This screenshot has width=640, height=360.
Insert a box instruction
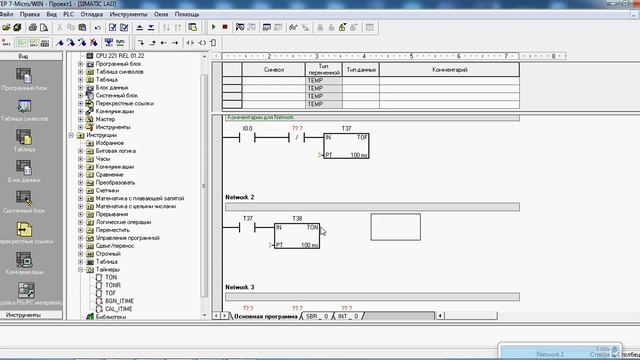[x=213, y=42]
